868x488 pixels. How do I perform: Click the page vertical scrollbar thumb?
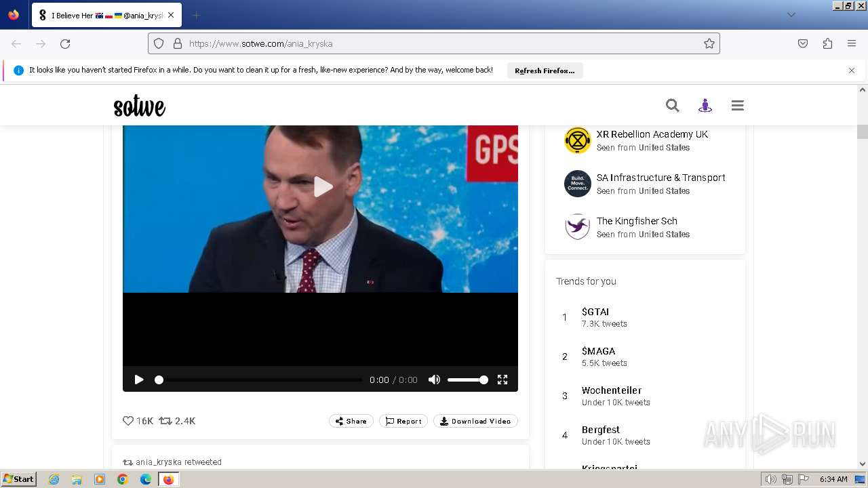point(863,131)
